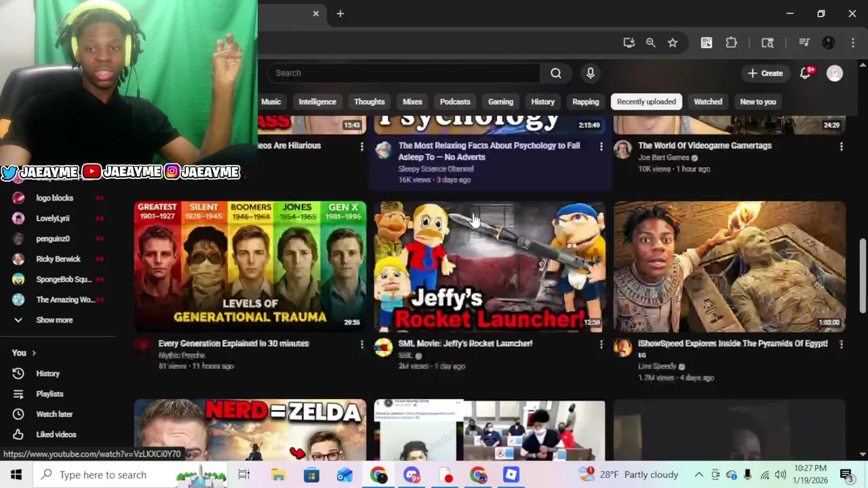Open Task View in the taskbar
The image size is (868, 488).
(x=244, y=475)
